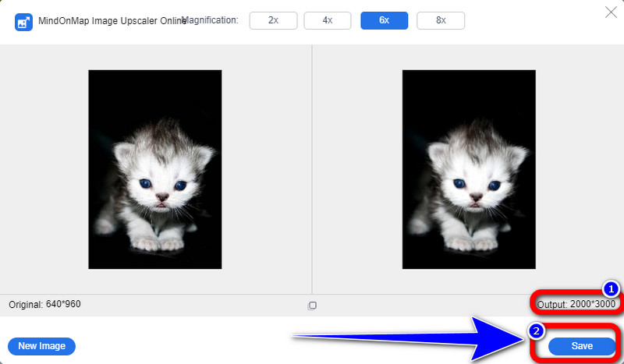The width and height of the screenshot is (624, 364).
Task: Click the MindOnMap Image Upscaler logo icon
Action: pos(23,21)
